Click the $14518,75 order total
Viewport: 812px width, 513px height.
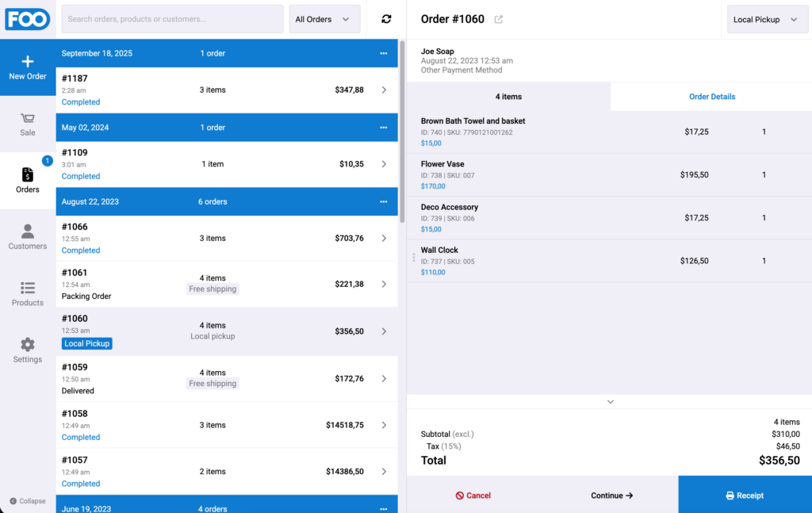click(x=345, y=425)
